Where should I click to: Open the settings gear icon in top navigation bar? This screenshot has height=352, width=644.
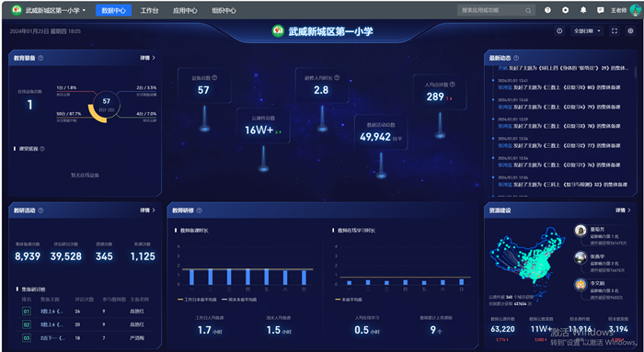coord(566,10)
